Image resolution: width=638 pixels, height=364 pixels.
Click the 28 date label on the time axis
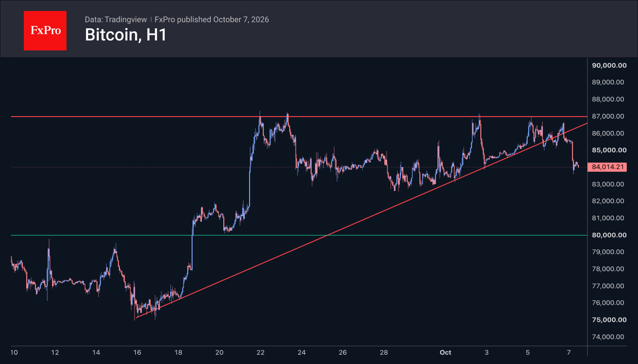(384, 352)
